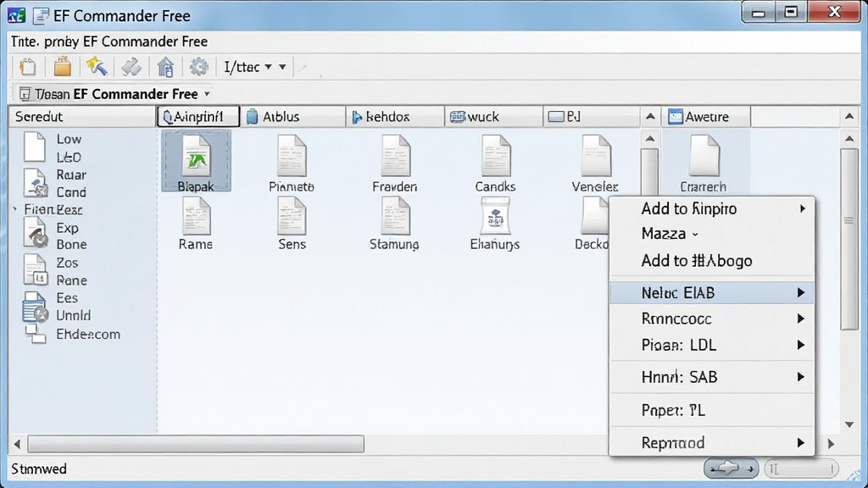Click the home building toolbar icon
Screen dimensions: 868x488
click(x=165, y=67)
